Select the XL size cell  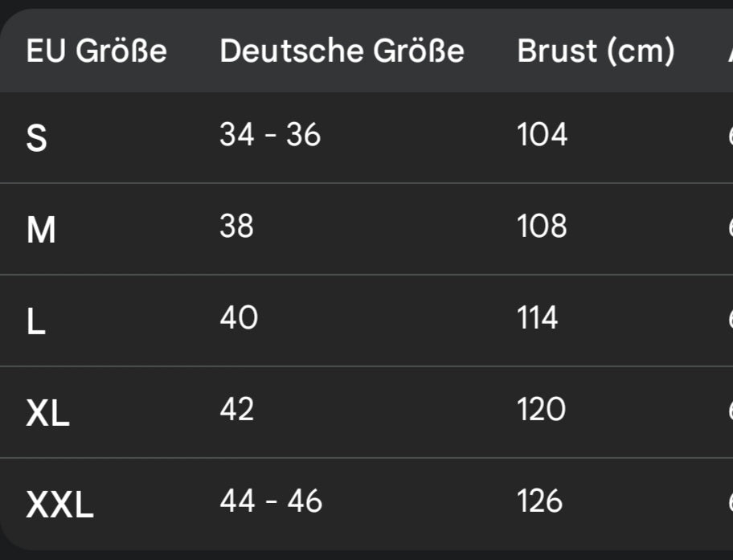[x=48, y=414]
